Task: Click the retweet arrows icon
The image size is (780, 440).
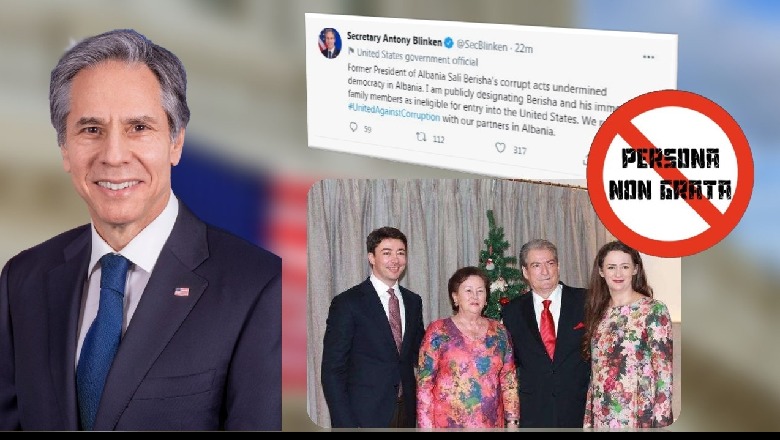Action: pos(421,137)
